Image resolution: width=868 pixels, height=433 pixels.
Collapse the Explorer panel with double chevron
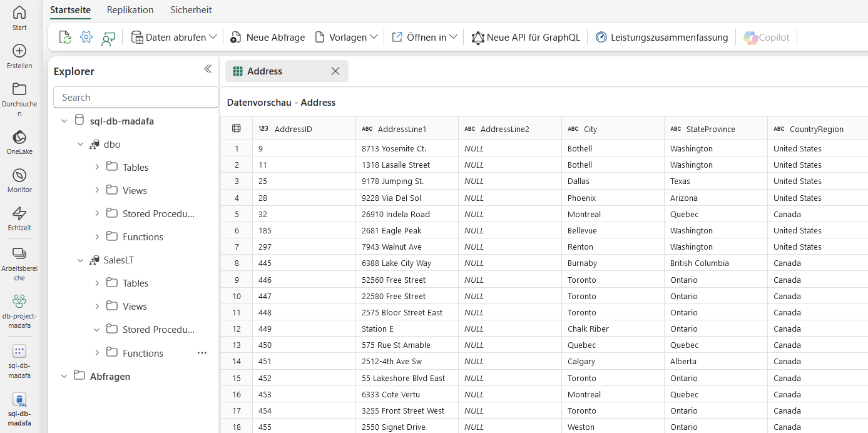(x=208, y=69)
